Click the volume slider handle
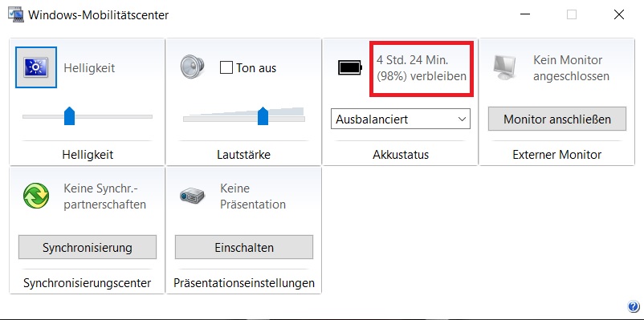This screenshot has width=644, height=320. (x=263, y=116)
